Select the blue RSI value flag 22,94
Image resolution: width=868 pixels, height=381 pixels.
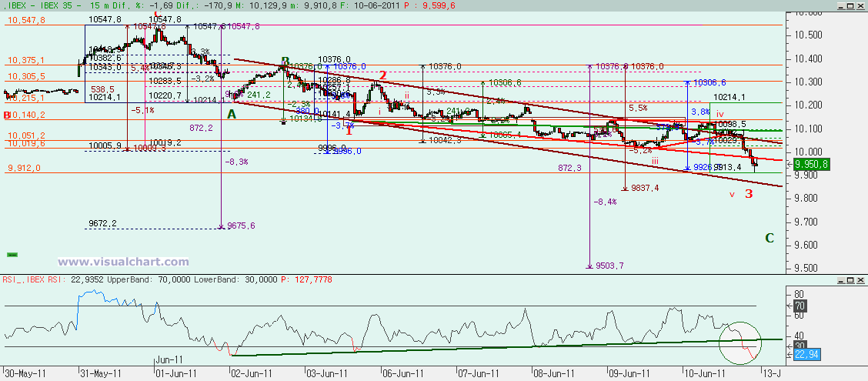point(807,355)
